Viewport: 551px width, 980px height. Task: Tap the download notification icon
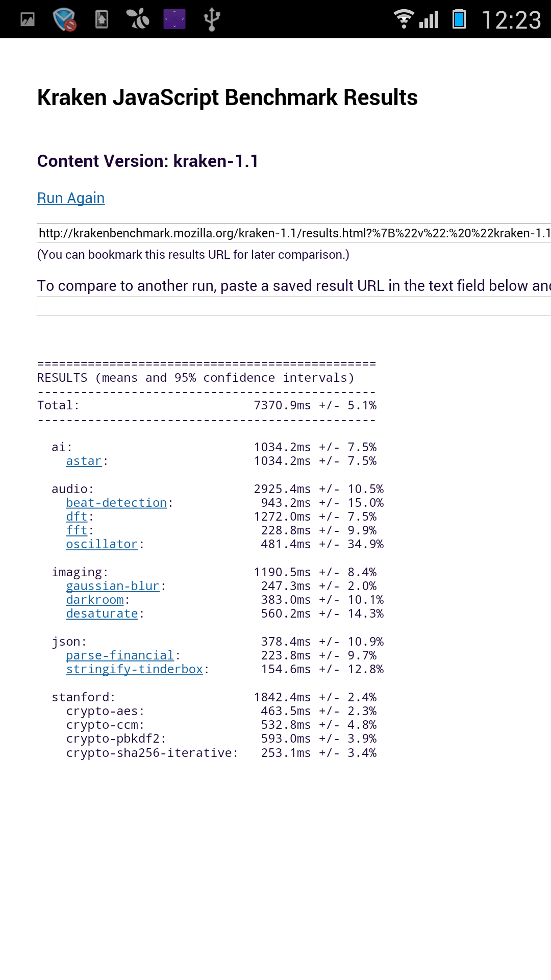pos(102,19)
